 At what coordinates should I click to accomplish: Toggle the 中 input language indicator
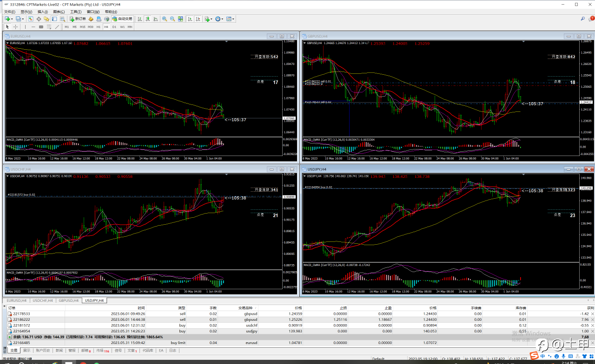[542, 356]
